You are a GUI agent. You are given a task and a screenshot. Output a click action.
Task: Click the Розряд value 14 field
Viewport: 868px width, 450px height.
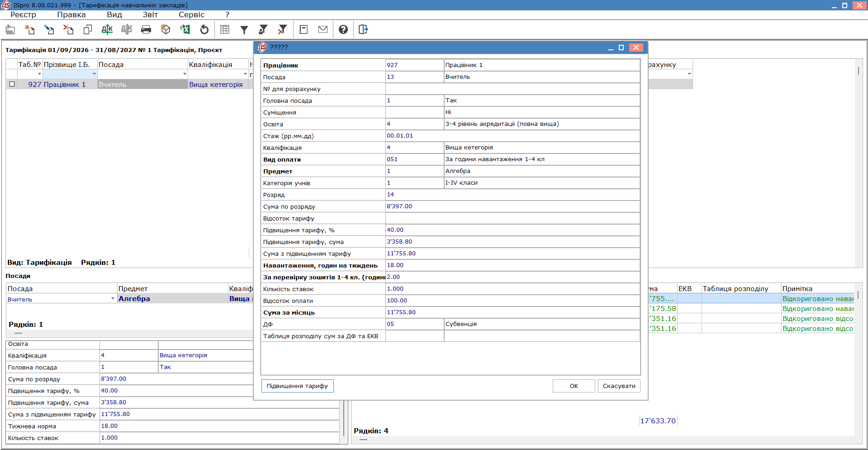tap(512, 195)
